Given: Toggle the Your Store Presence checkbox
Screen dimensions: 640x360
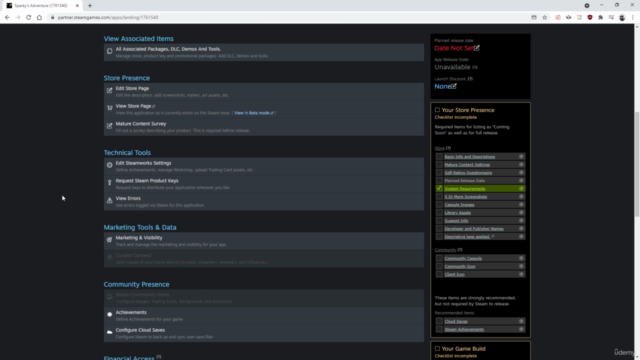Looking at the screenshot, I should tap(437, 110).
